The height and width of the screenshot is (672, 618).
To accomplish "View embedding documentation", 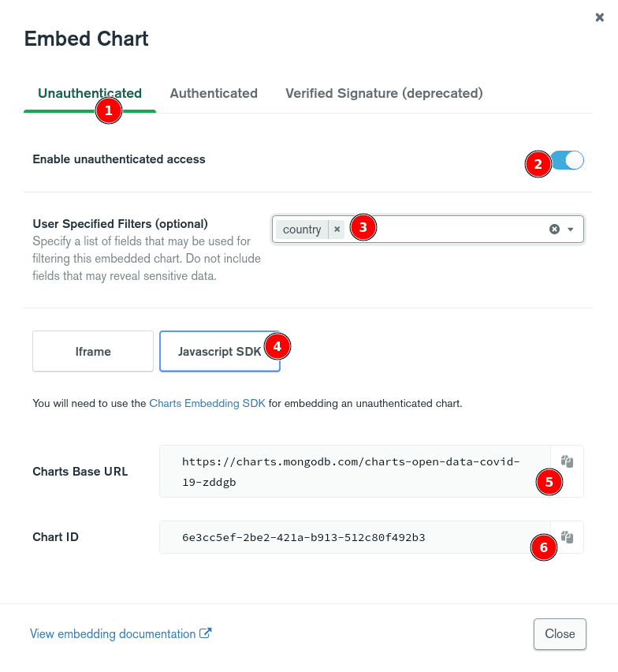I will point(114,633).
